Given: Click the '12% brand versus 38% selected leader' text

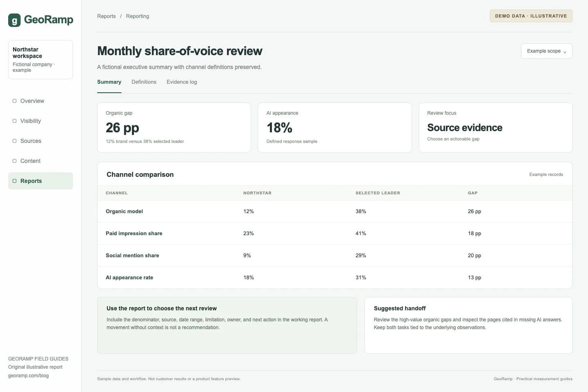Looking at the screenshot, I should pos(145,141).
